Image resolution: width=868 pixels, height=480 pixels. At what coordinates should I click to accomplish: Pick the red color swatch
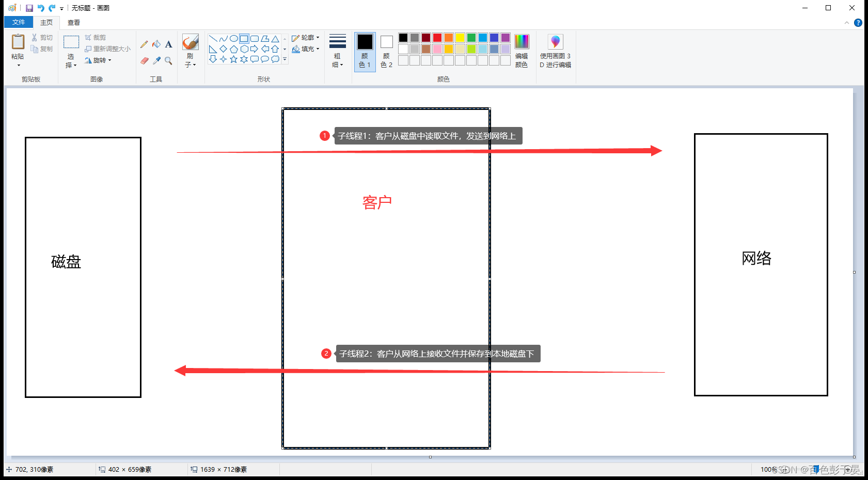pyautogui.click(x=437, y=38)
